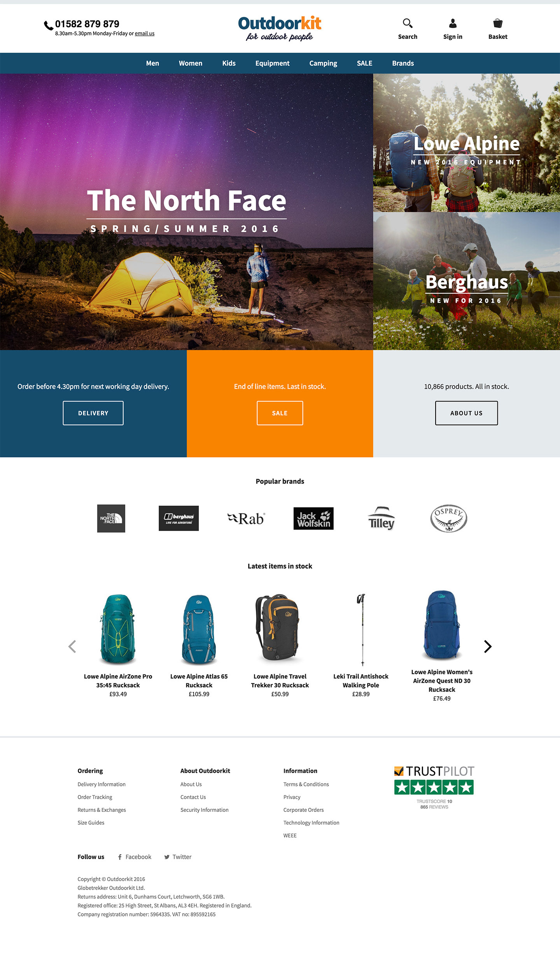560x953 pixels.
Task: Open the Jack Wolfskin brand logo
Action: (x=313, y=519)
